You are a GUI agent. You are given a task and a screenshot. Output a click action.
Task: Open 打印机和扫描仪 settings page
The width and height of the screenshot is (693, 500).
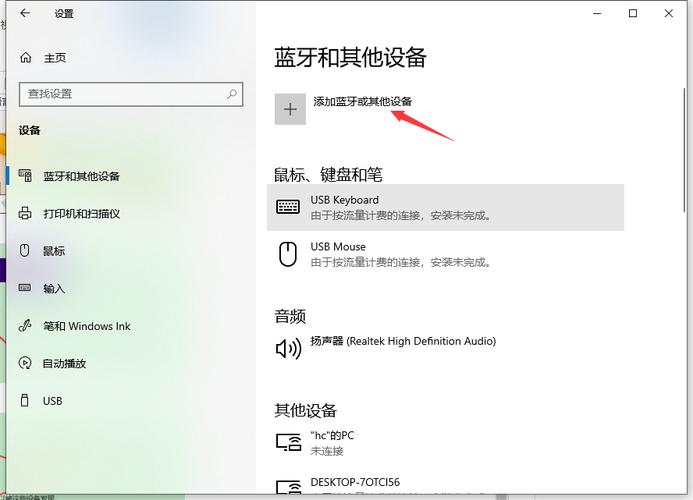[81, 214]
